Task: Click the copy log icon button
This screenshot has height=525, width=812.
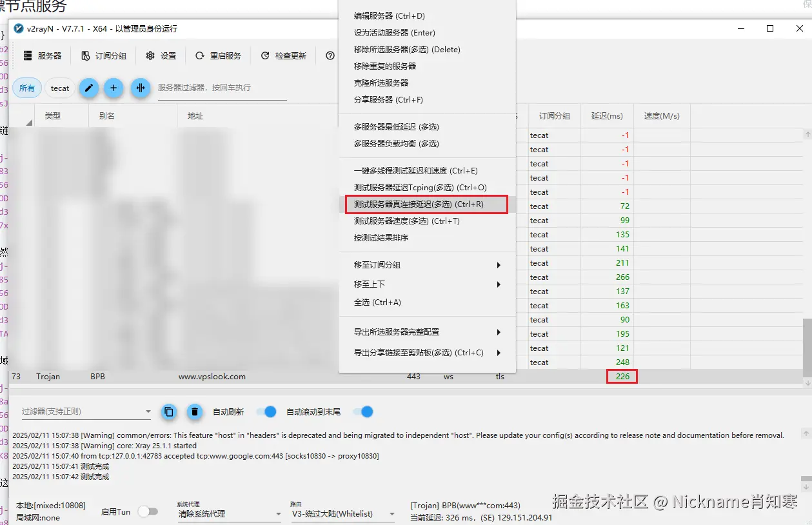Action: (169, 411)
